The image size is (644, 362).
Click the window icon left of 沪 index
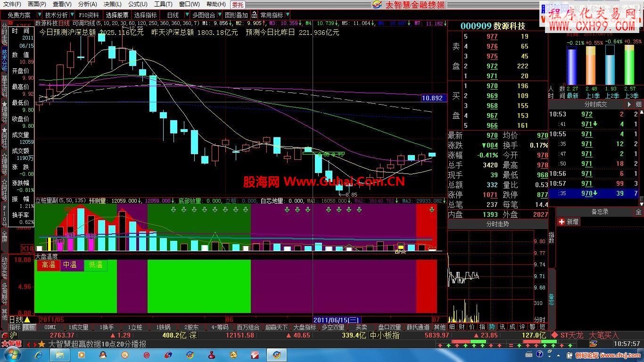pos(4,335)
